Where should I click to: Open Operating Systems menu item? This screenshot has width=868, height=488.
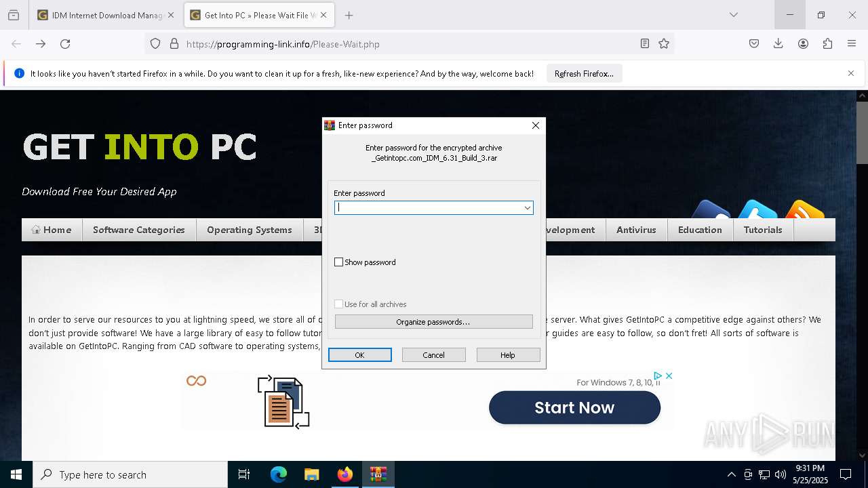coord(250,230)
